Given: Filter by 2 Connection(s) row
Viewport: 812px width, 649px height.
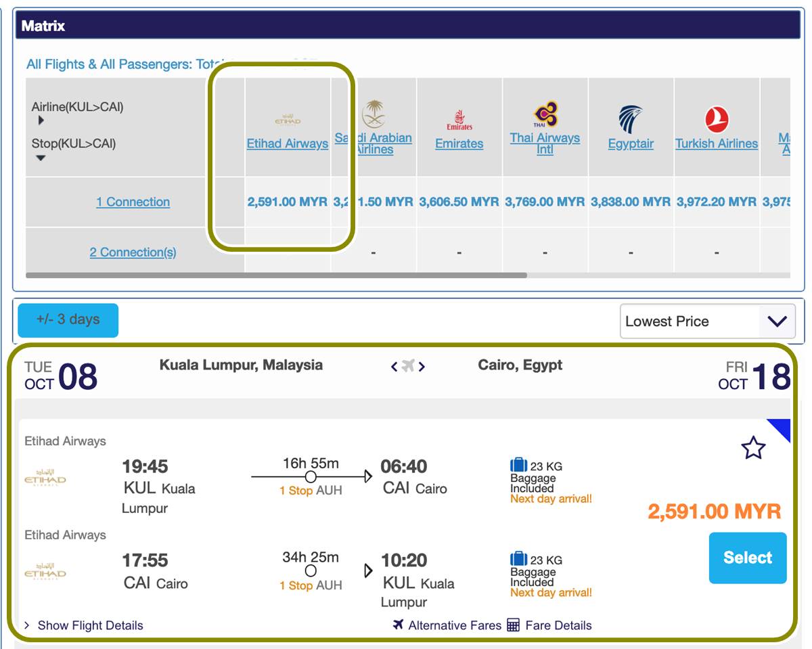Looking at the screenshot, I should pos(133,252).
